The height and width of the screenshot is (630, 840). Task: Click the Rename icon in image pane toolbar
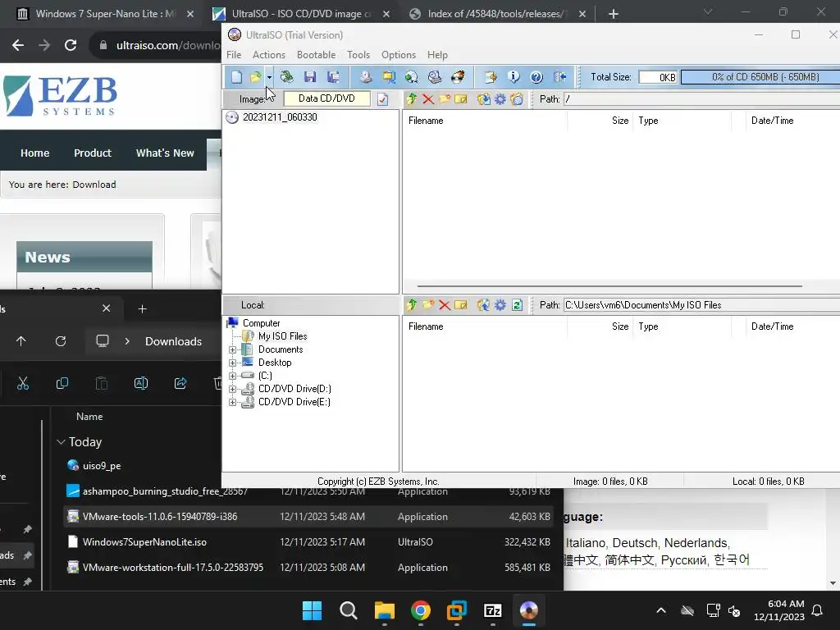pyautogui.click(x=461, y=99)
